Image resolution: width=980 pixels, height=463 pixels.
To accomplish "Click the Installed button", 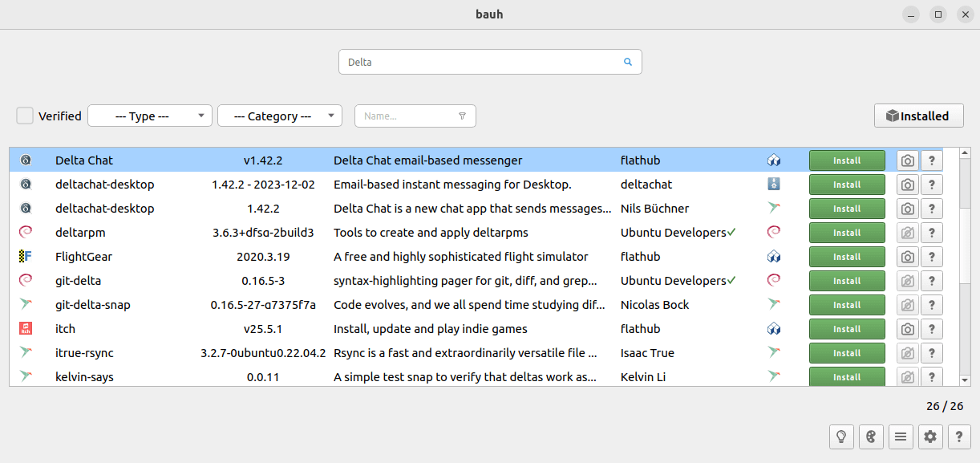I will click(x=919, y=116).
